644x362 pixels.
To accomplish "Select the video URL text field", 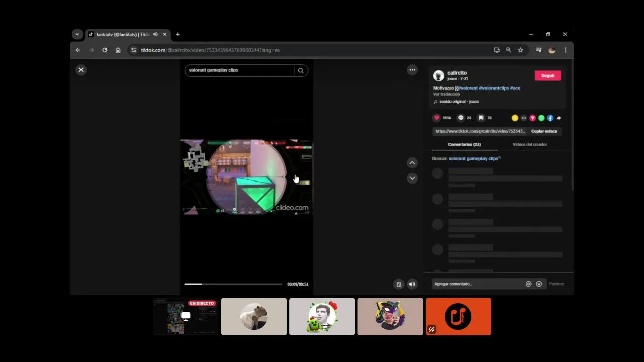I will (x=480, y=131).
